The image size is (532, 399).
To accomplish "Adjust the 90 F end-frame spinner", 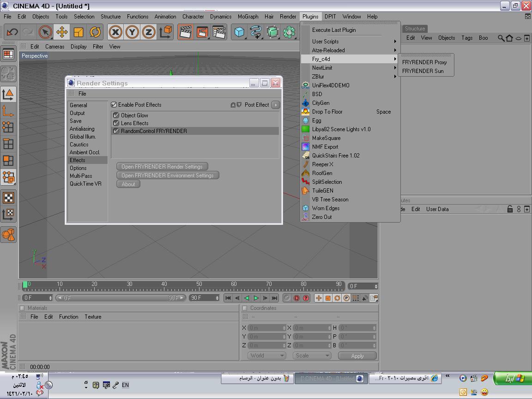I will [x=217, y=298].
